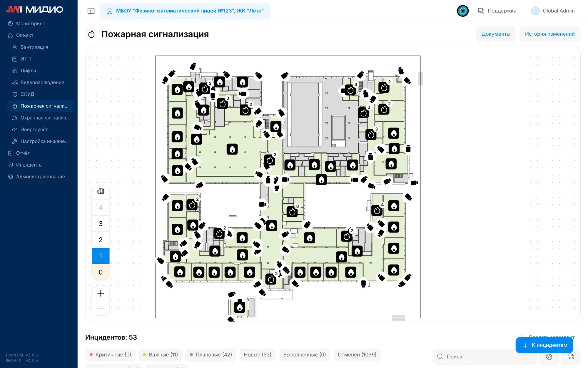The width and height of the screenshot is (588, 368).
Task: Switch to floor 2
Action: [101, 240]
